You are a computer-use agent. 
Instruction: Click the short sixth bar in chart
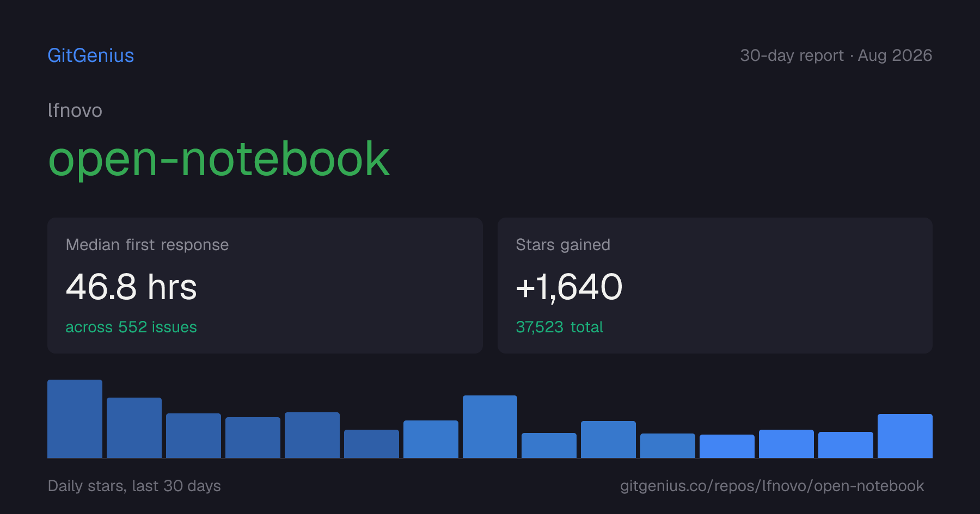click(371, 444)
